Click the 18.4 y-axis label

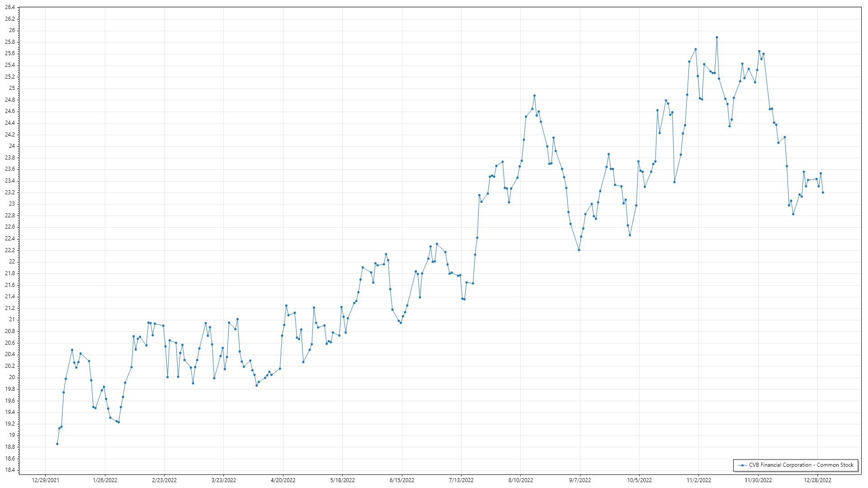(x=10, y=470)
